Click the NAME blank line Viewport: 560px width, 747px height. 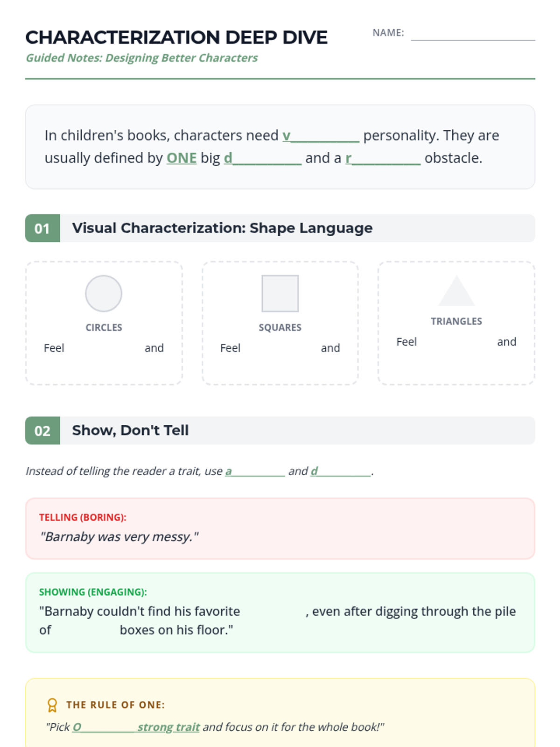click(473, 34)
